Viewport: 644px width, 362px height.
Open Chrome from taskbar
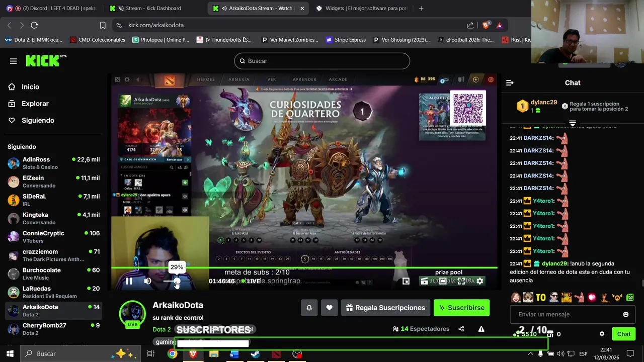172,354
